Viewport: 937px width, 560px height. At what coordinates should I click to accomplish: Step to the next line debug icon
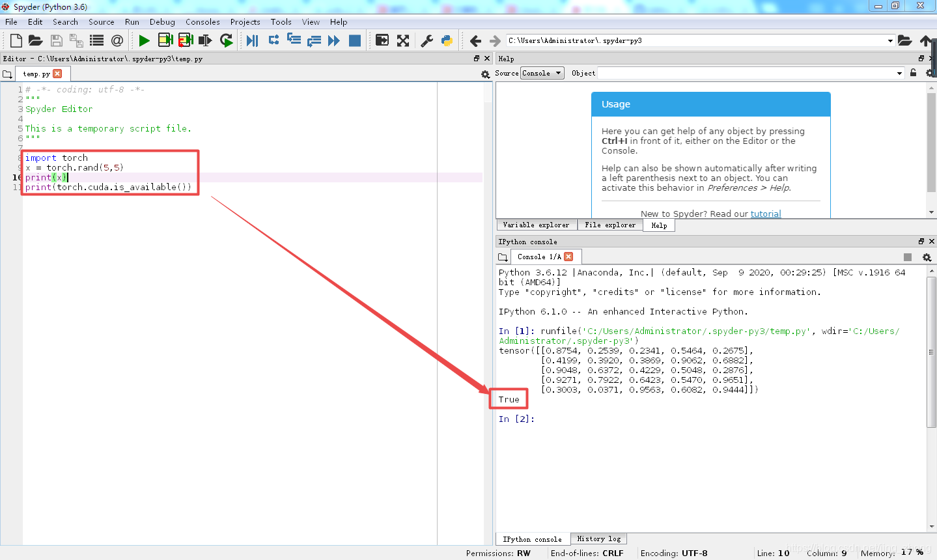coord(273,40)
